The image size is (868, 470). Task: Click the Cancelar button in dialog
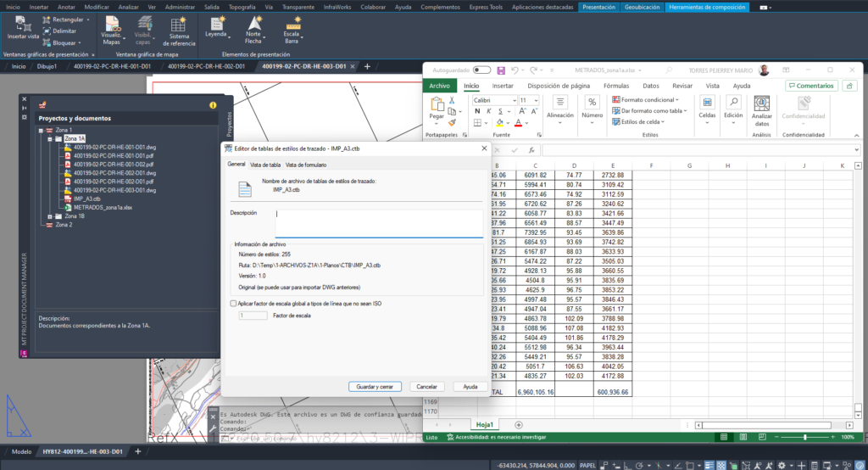click(x=428, y=386)
